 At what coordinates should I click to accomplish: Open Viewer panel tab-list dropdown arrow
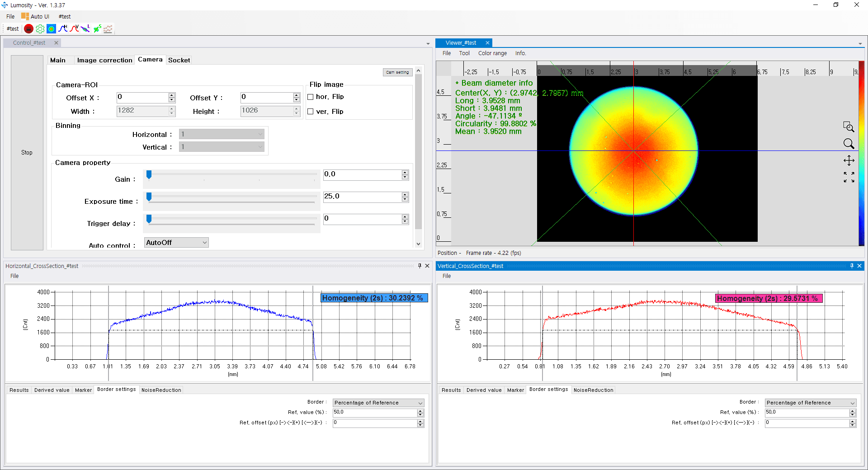(860, 44)
